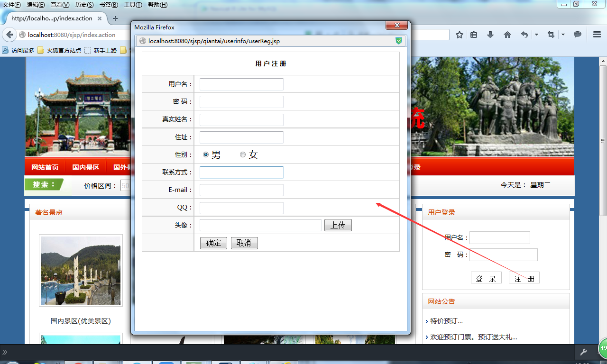This screenshot has width=607, height=364.
Task: Open the dropdown arrow beside screenshot icon
Action: tap(563, 35)
